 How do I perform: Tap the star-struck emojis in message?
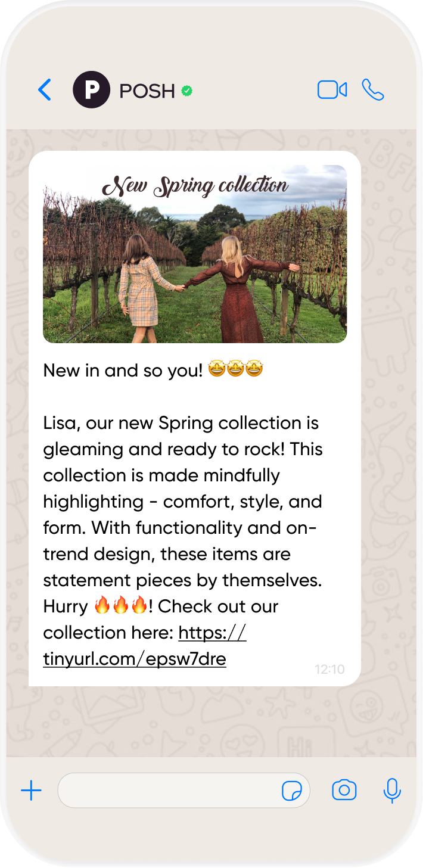click(236, 370)
